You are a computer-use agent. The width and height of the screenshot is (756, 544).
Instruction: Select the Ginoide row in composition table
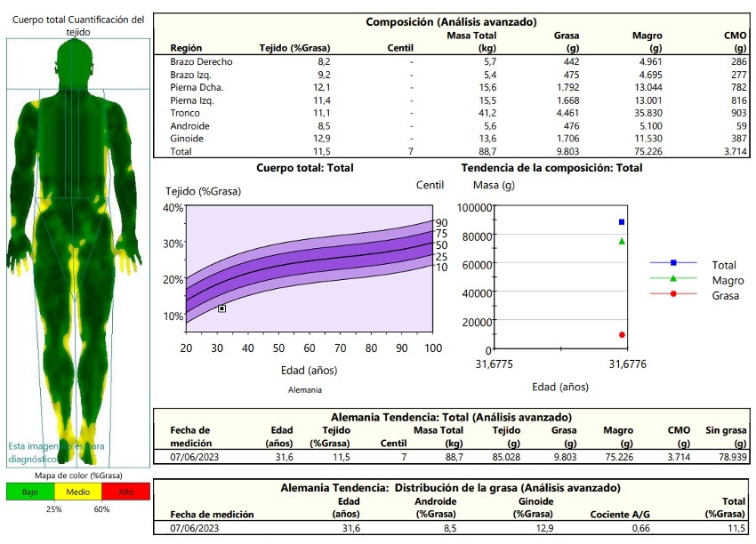click(188, 139)
